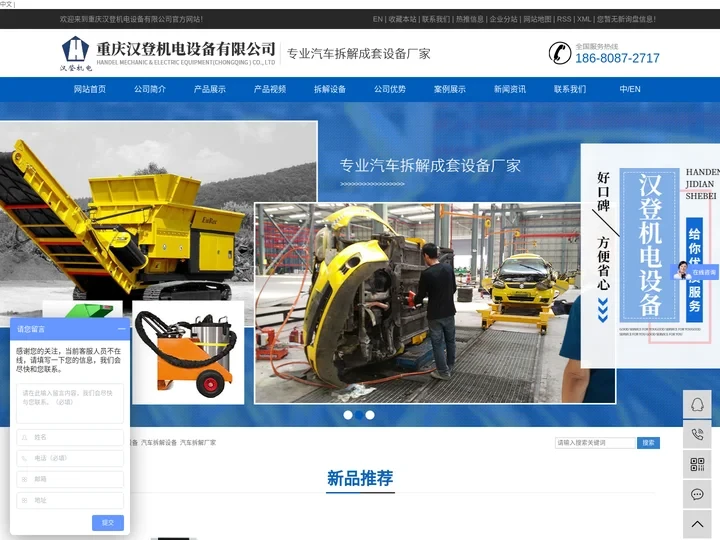Click the hotline number 186-8087-2717

[617, 58]
